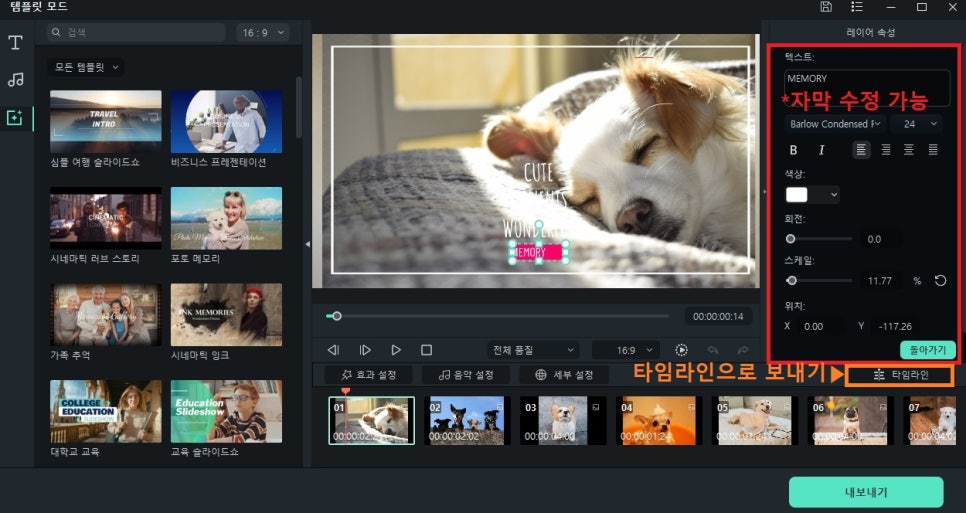This screenshot has width=966, height=513.
Task: Expand the 모든 템플릿 category dropdown
Action: (x=86, y=67)
